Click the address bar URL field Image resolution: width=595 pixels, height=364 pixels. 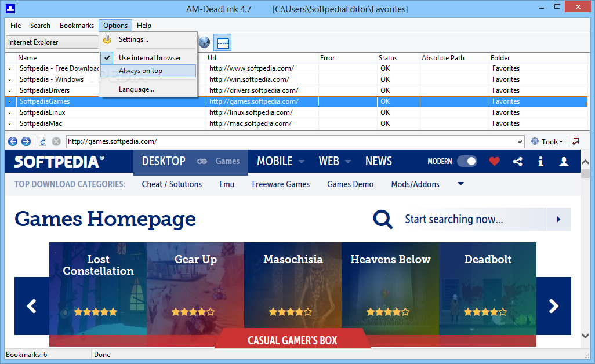coord(291,141)
